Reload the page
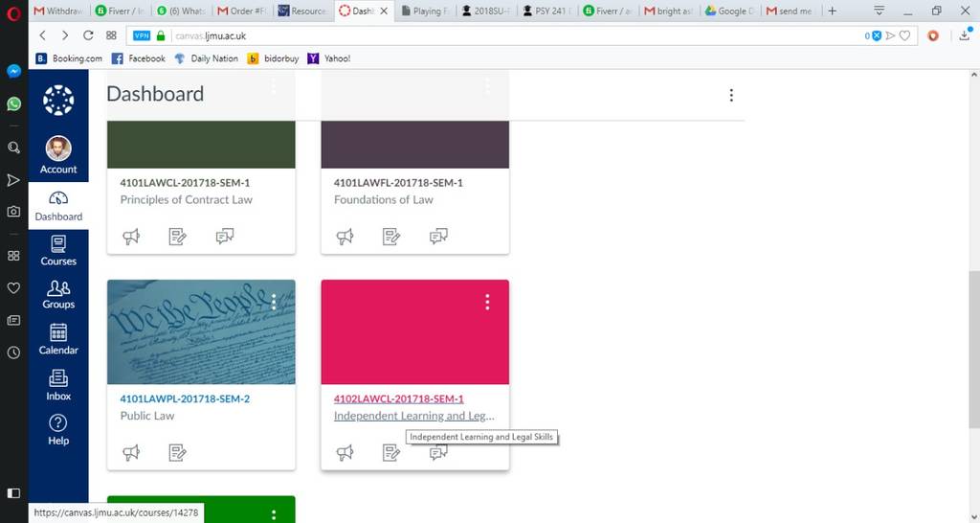This screenshot has height=523, width=980. [88, 35]
